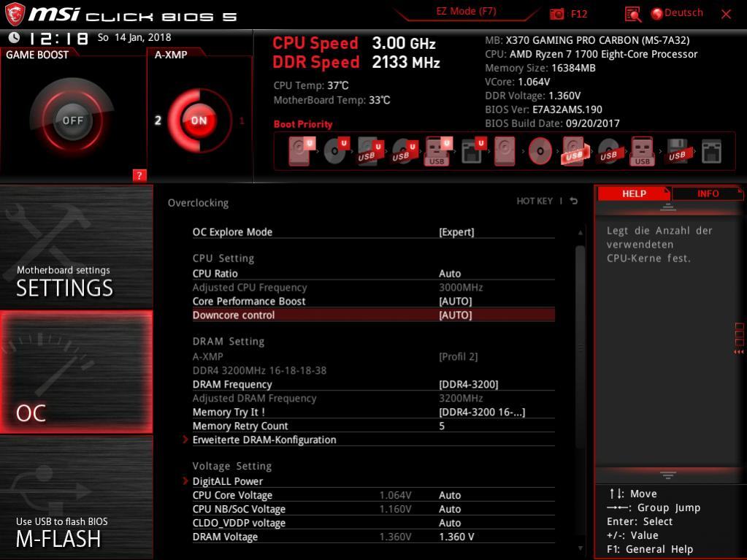Select A-XMP profile 1
The height and width of the screenshot is (560, 747).
(x=242, y=121)
